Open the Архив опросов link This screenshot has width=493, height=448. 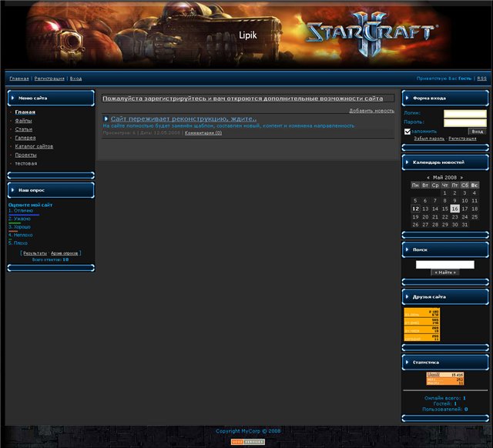[x=65, y=253]
